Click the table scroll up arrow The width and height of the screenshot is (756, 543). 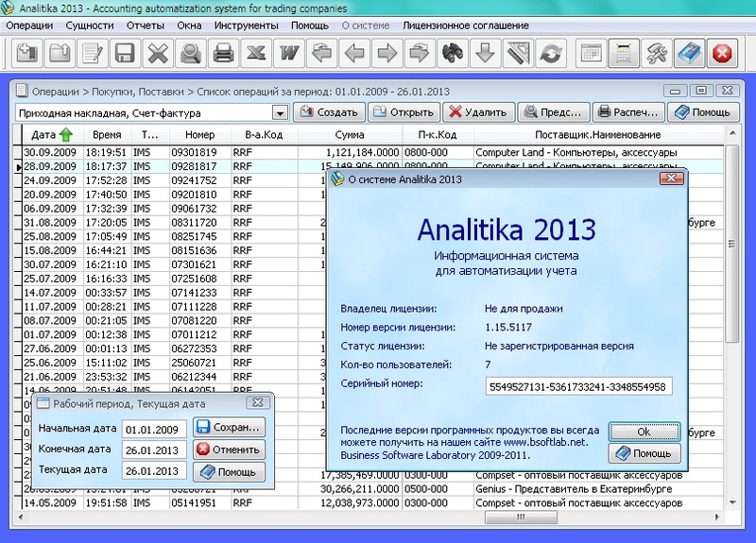(x=732, y=133)
